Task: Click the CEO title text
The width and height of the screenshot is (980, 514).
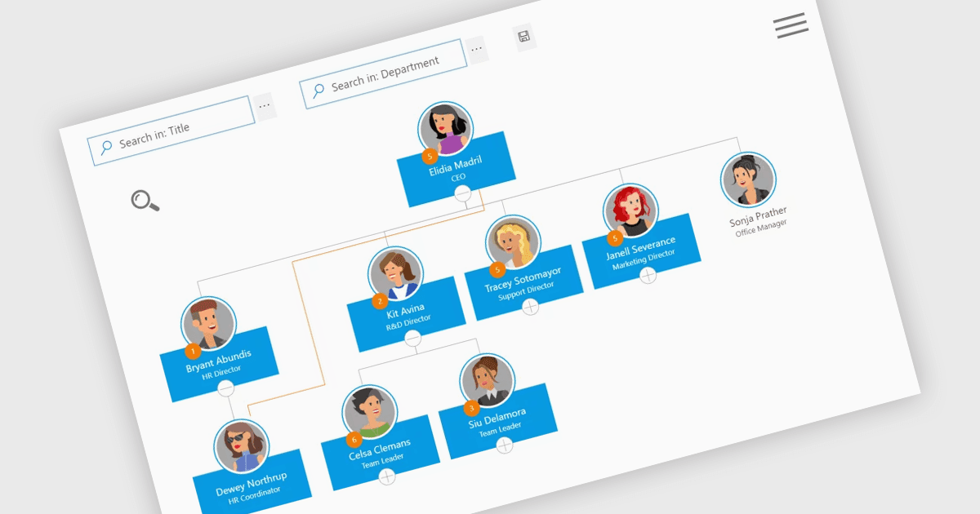Action: tap(457, 178)
